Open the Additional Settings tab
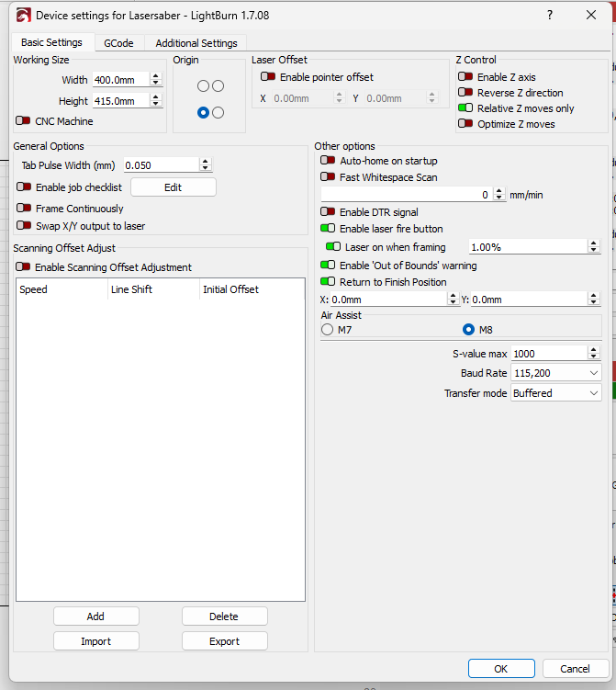Screen dimensions: 616x690 tap(196, 43)
